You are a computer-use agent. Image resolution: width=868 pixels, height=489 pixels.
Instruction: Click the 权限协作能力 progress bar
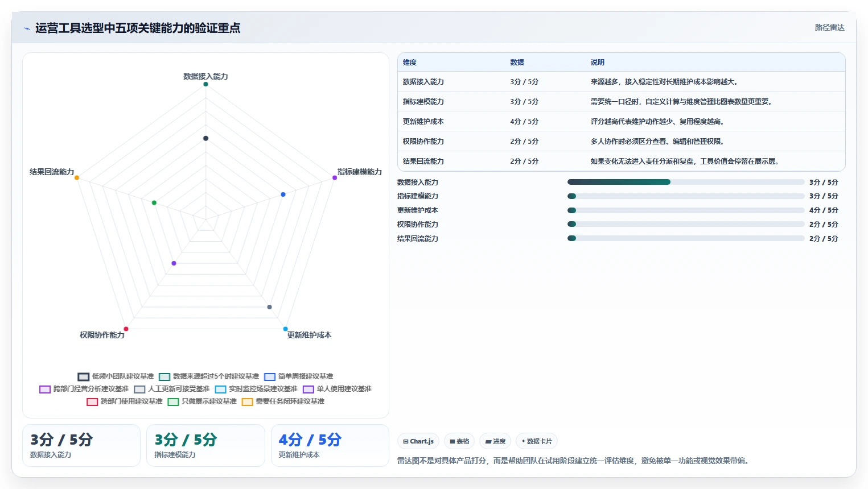[x=686, y=224]
